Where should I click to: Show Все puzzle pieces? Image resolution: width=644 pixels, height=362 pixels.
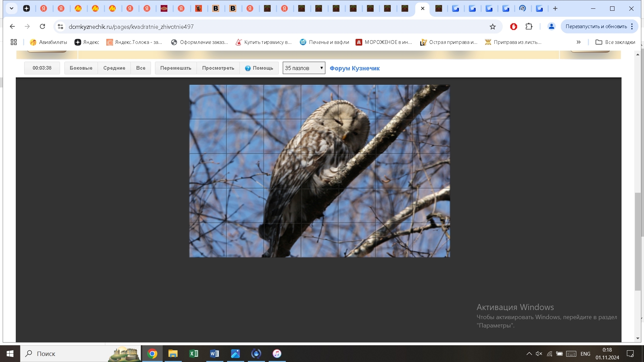(x=141, y=68)
